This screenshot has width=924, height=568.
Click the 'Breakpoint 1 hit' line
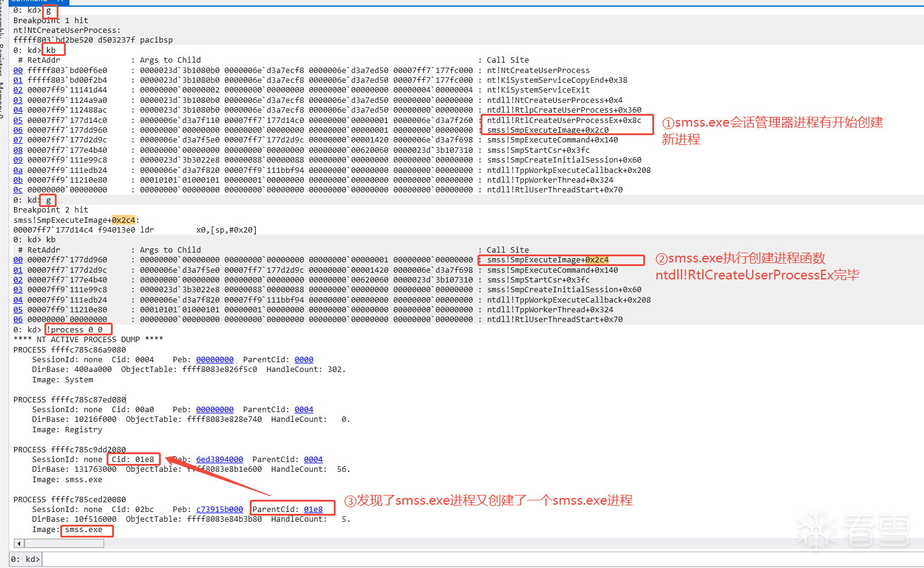pos(51,20)
